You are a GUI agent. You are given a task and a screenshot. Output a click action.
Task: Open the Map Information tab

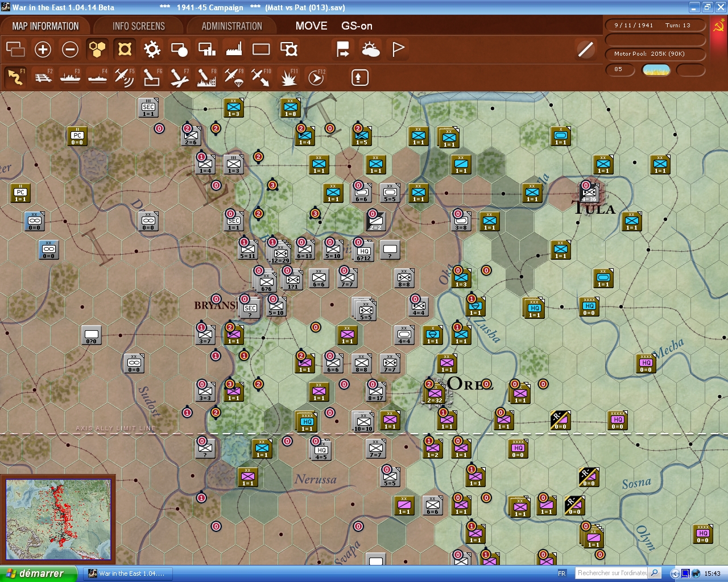pyautogui.click(x=45, y=26)
